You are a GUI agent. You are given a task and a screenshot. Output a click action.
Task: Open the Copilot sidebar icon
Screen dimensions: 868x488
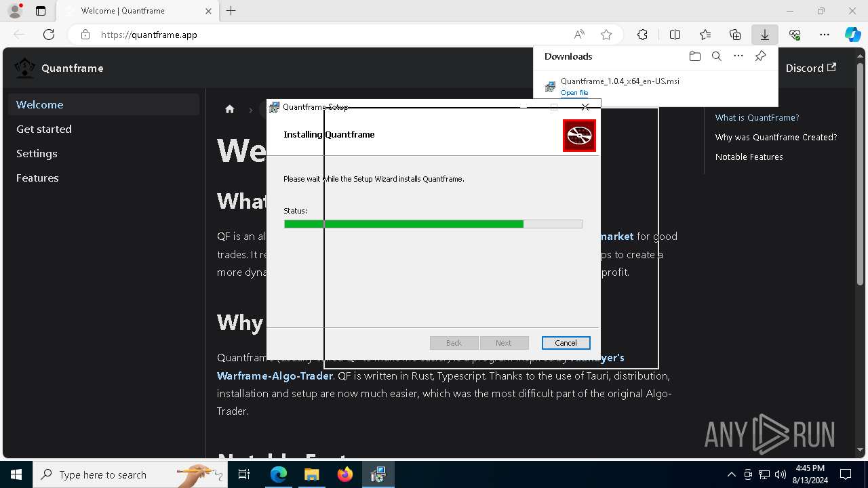853,35
